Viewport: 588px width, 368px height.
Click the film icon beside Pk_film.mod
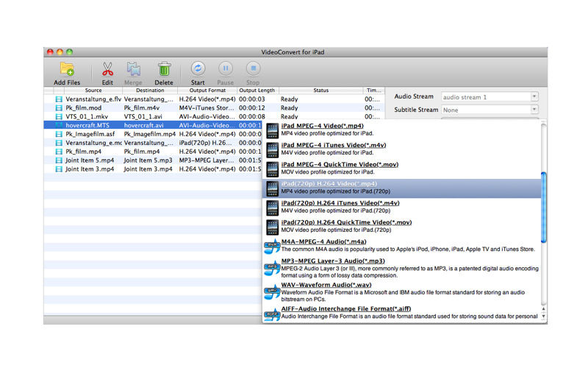pyautogui.click(x=59, y=107)
